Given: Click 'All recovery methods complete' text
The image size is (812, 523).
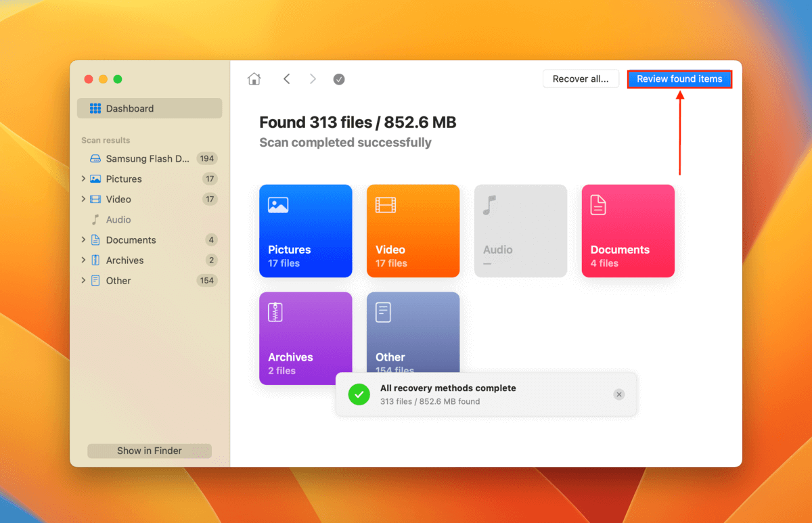Looking at the screenshot, I should (448, 388).
